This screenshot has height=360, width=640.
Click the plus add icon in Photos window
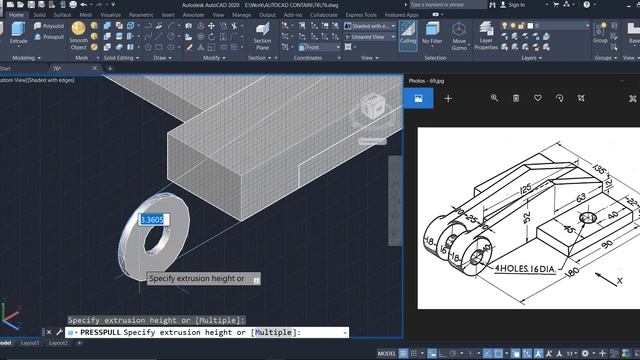[448, 98]
